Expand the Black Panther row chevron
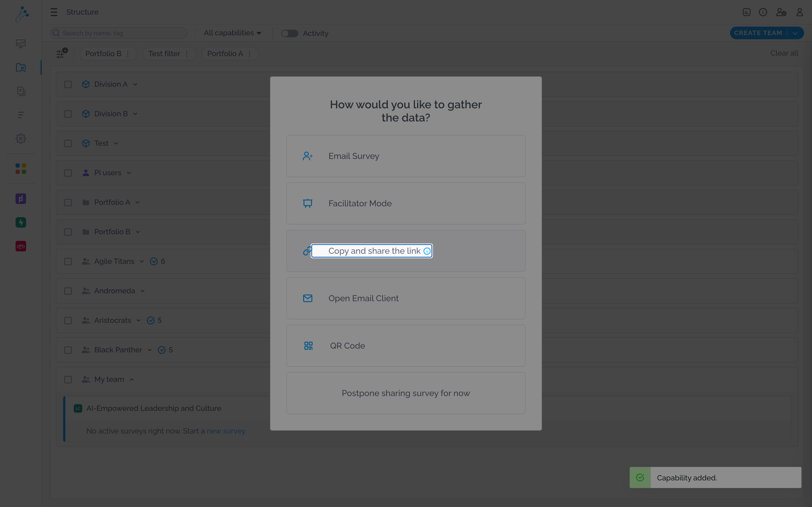The width and height of the screenshot is (812, 507). (x=150, y=350)
